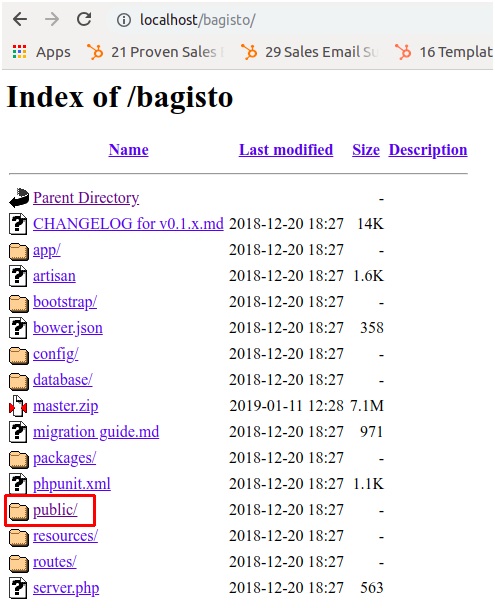Open the 29 Sales Email bookmark
This screenshot has width=495, height=608.
[309, 52]
